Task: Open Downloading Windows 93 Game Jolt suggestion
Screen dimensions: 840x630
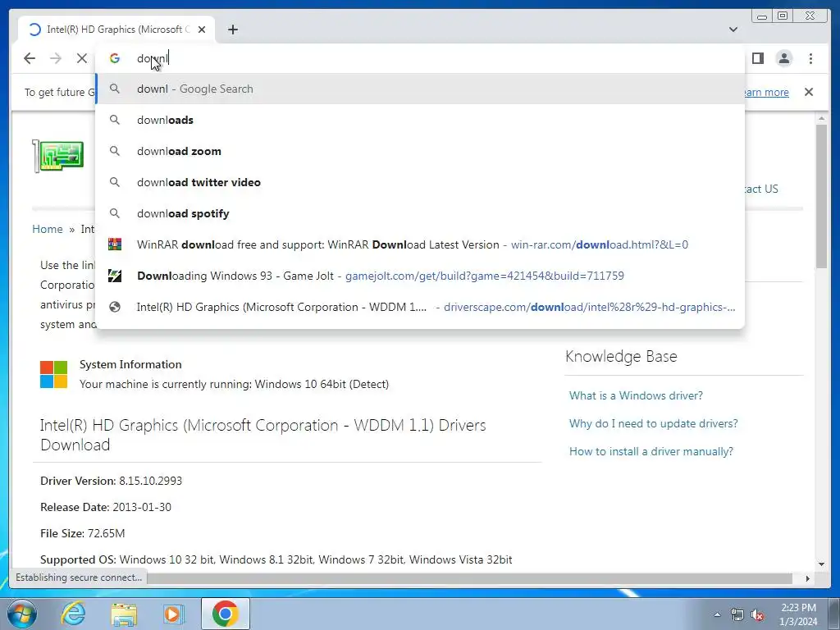Action: point(420,276)
